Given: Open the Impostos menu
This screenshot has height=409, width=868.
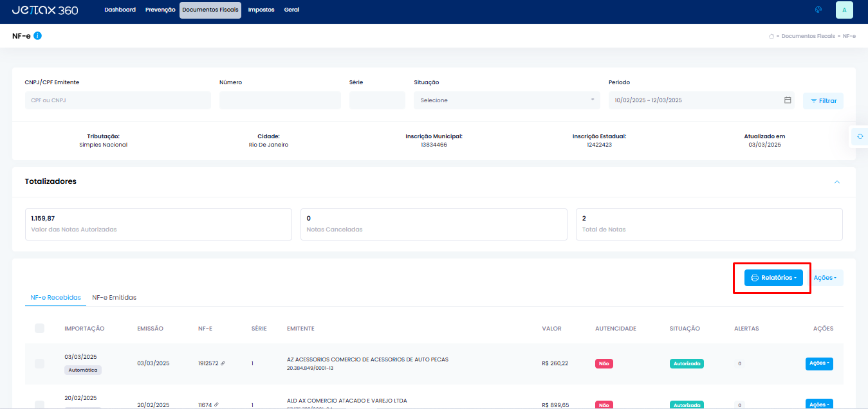Looking at the screenshot, I should pyautogui.click(x=261, y=10).
